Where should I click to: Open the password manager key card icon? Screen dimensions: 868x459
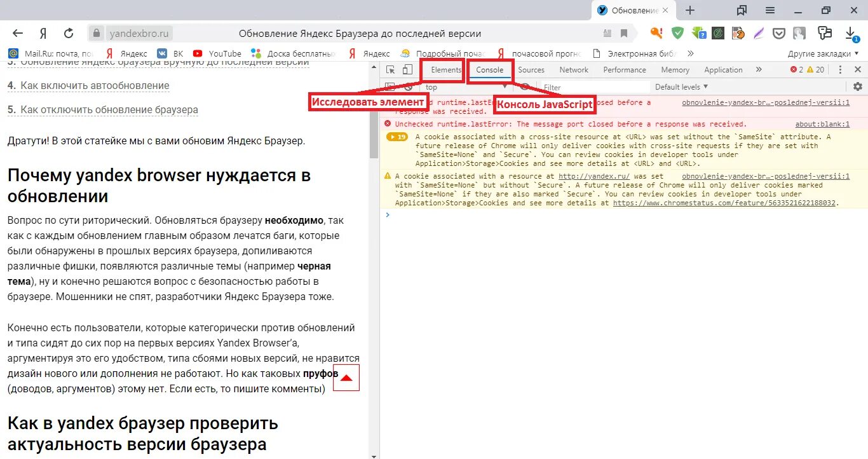pyautogui.click(x=825, y=33)
